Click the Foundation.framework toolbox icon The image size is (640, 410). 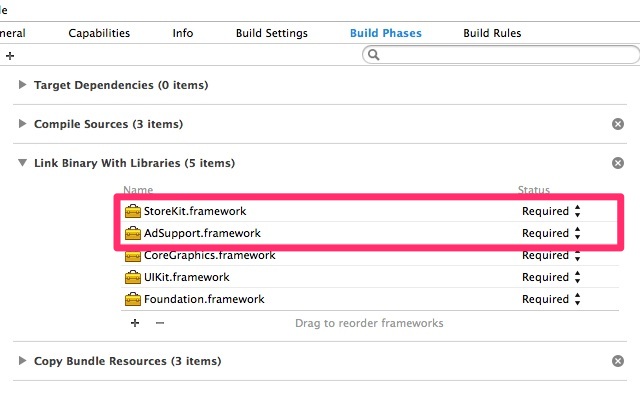[x=133, y=299]
